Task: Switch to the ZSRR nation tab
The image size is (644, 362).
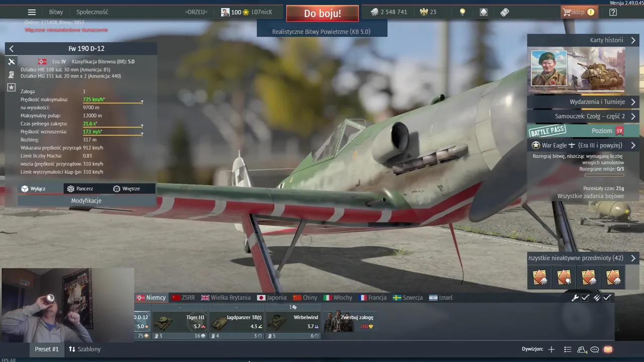Action: [183, 298]
